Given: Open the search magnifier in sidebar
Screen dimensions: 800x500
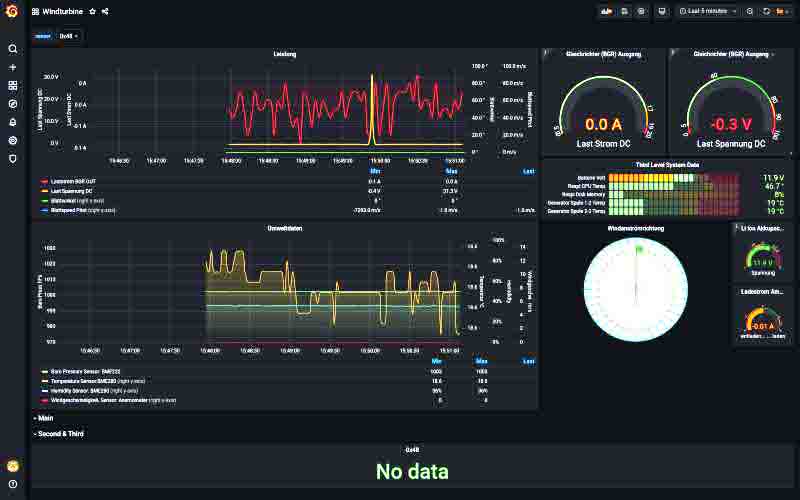Looking at the screenshot, I should (x=13, y=48).
